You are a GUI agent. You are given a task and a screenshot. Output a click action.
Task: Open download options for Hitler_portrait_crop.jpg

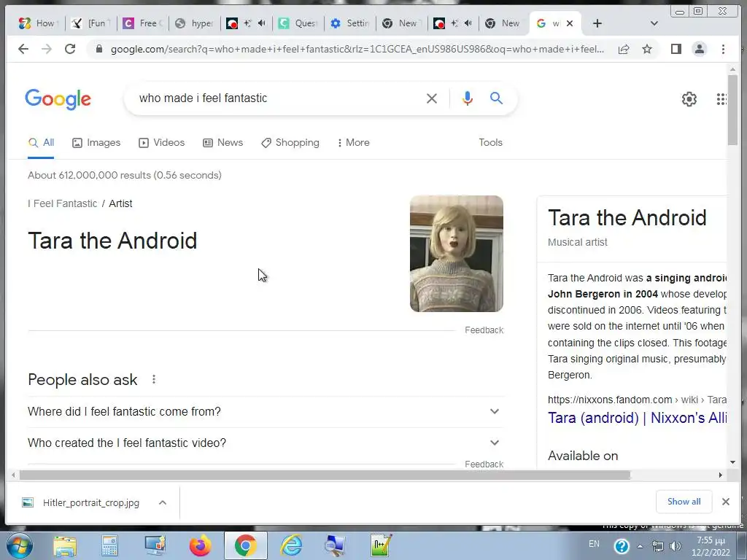163,502
